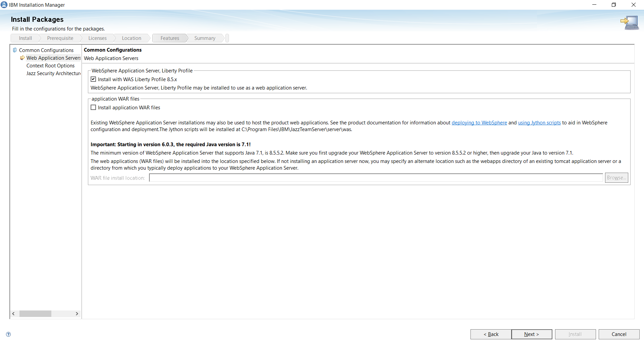The image size is (644, 341).
Task: Click the tree scroll left arrow
Action: point(13,314)
